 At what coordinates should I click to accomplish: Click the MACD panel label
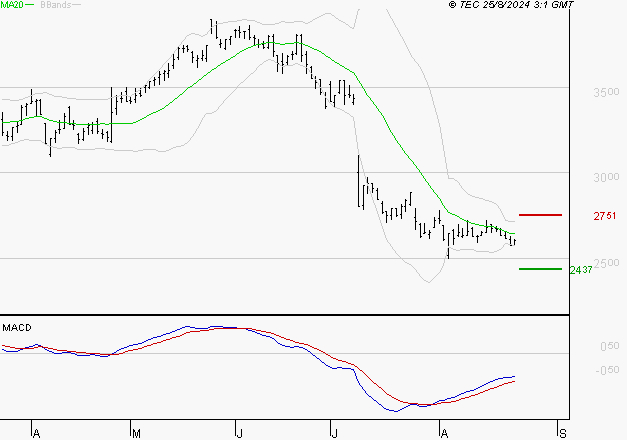pyautogui.click(x=17, y=328)
